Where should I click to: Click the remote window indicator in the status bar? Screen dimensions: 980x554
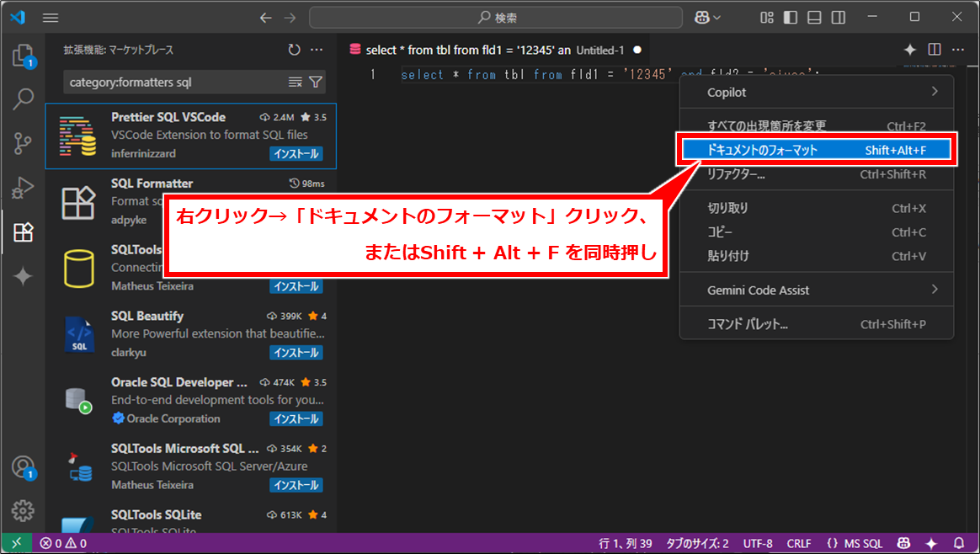click(16, 543)
